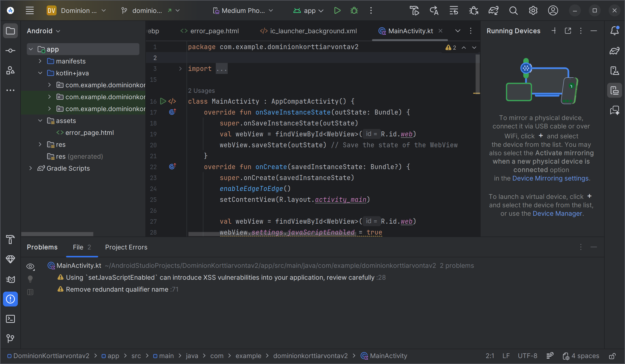Open the Build hammer tool window
This screenshot has height=364, width=625.
10,240
